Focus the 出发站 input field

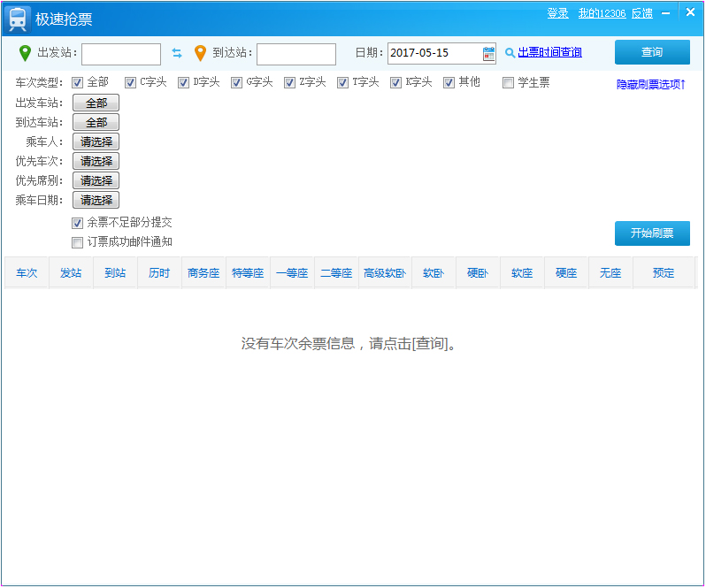point(121,54)
